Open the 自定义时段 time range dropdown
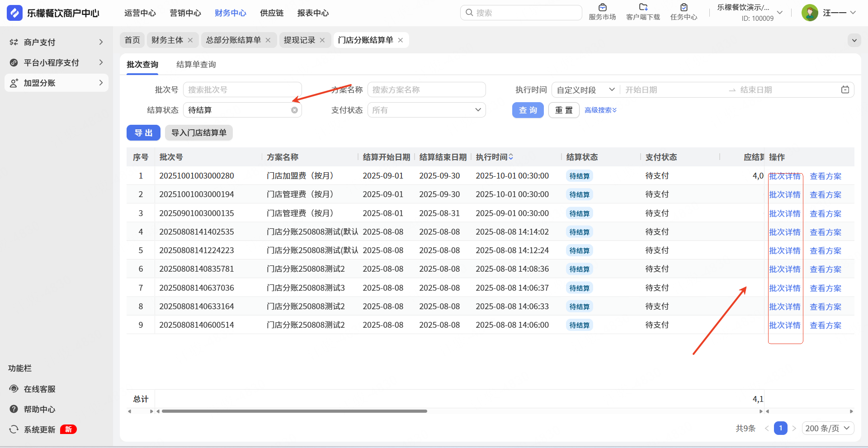The height and width of the screenshot is (448, 868). click(585, 90)
